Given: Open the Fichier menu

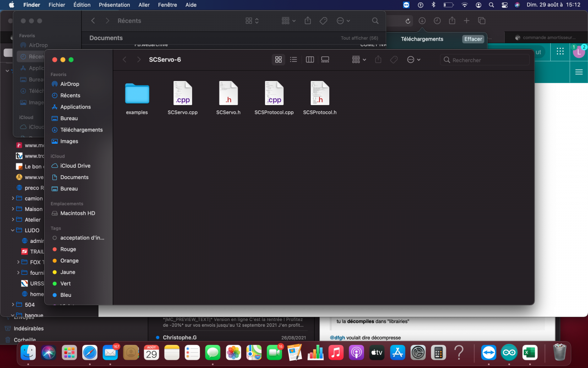Looking at the screenshot, I should 57,5.
